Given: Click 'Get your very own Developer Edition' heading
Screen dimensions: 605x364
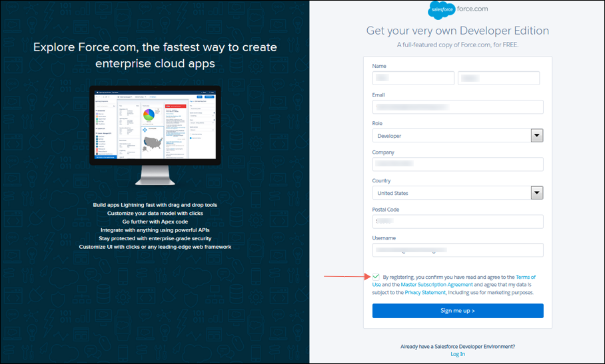Looking at the screenshot, I should (458, 31).
